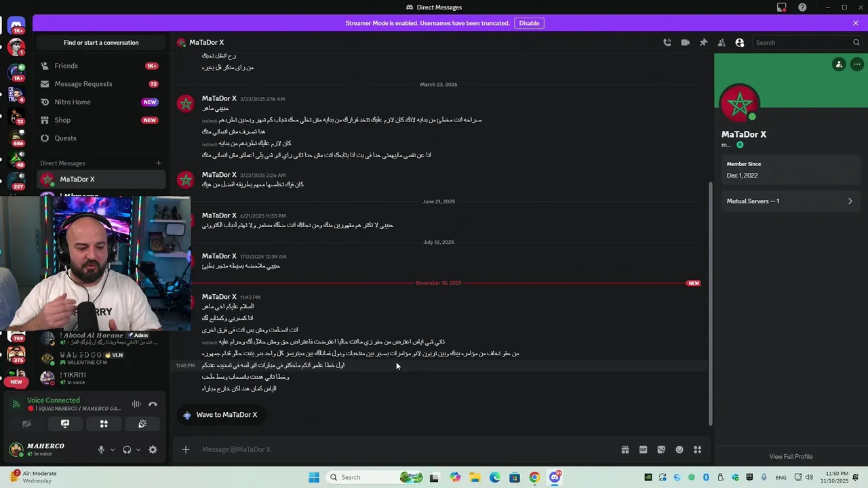Open sticker picker

[x=661, y=449]
